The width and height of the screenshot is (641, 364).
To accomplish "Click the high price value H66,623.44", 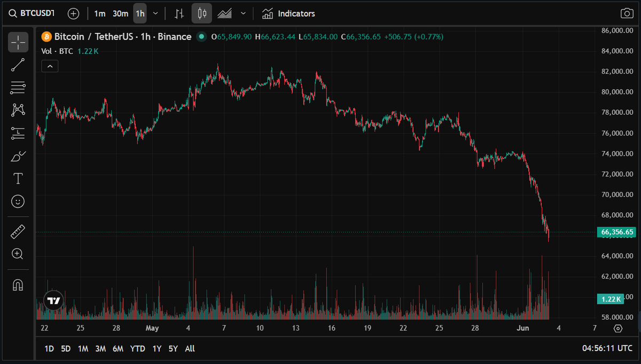I will coord(275,37).
